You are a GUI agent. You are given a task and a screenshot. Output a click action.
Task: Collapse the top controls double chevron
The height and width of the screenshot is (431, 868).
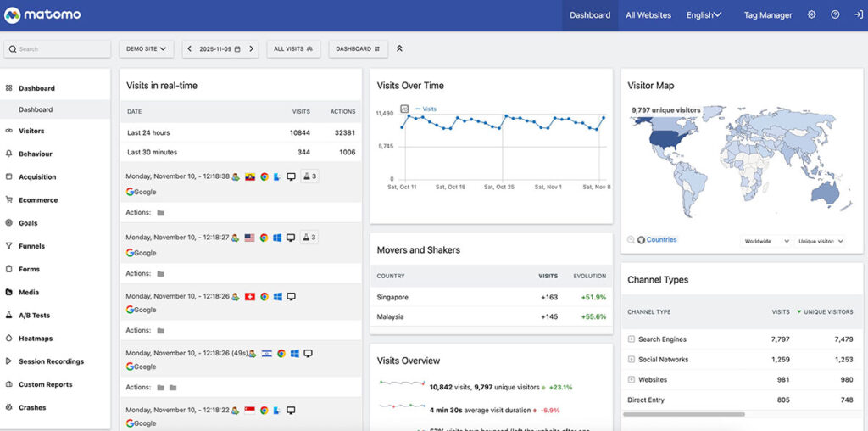(x=400, y=48)
